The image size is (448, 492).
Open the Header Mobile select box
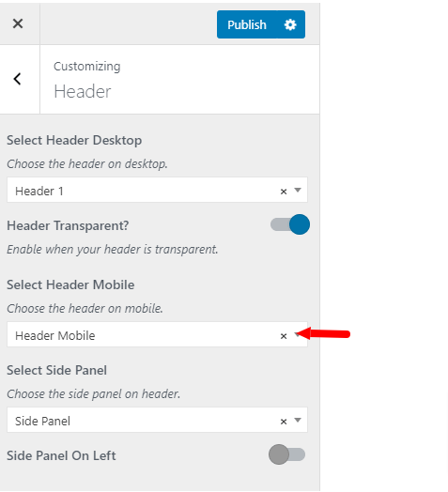[x=157, y=334]
